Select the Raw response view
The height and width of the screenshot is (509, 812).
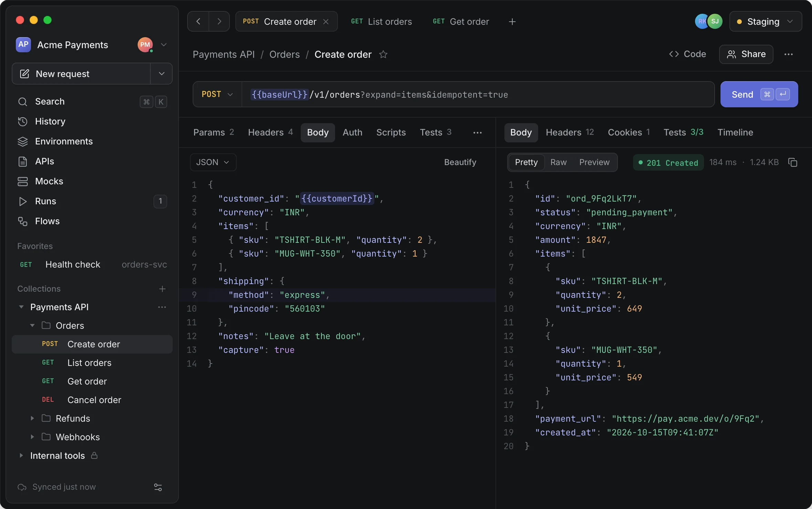[558, 162]
